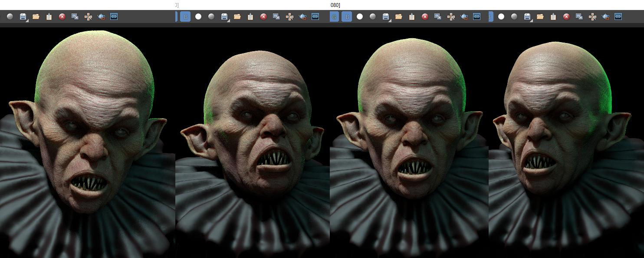This screenshot has height=258, width=644.
Task: Clear the image in the rightmost frame buffer
Action: click(566, 17)
